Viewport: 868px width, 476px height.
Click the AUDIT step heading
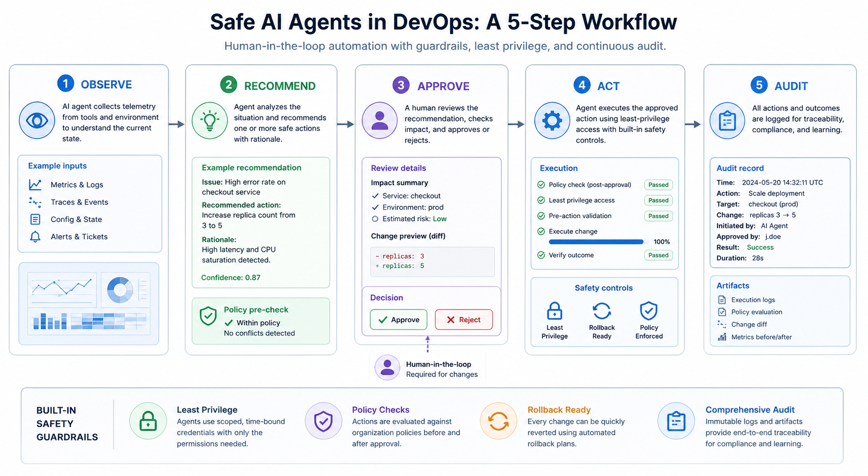791,86
